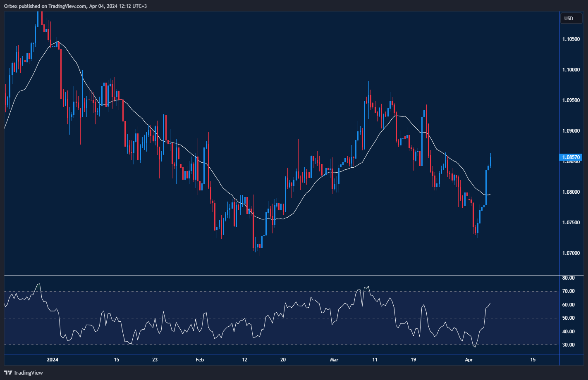Click the RSI 80.00 scale label
The height and width of the screenshot is (380, 588).
click(x=569, y=278)
